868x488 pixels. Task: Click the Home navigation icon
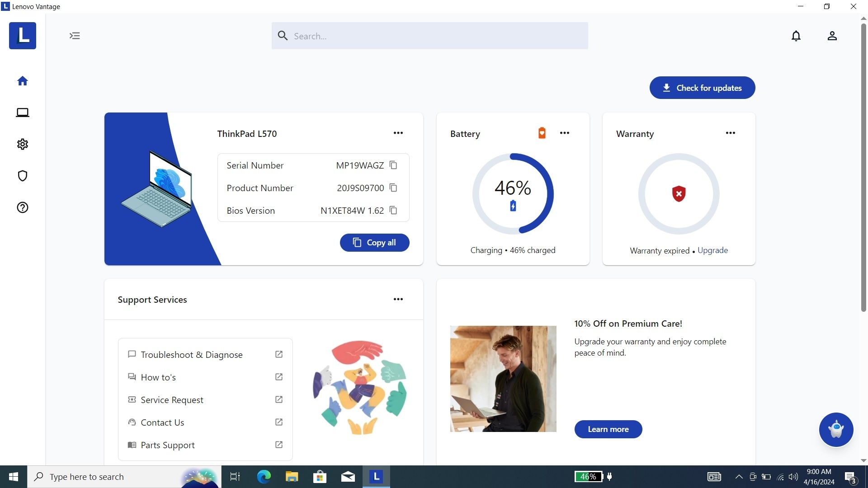(x=22, y=80)
